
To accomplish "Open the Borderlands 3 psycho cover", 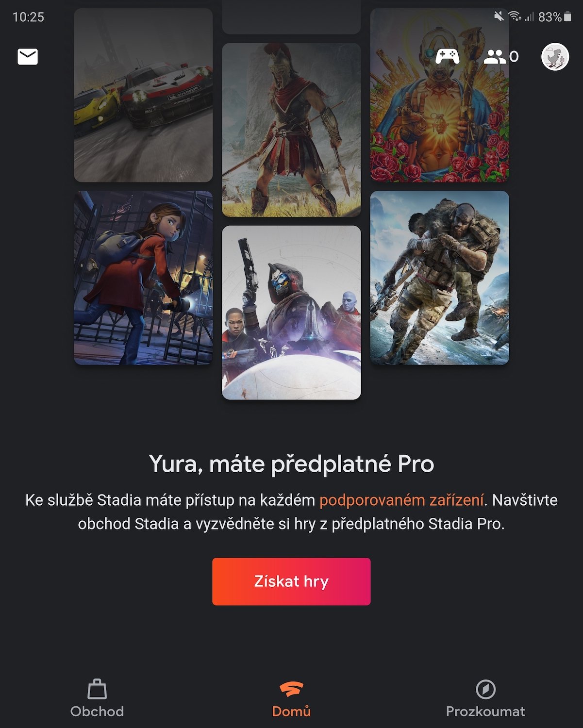I will point(439,95).
